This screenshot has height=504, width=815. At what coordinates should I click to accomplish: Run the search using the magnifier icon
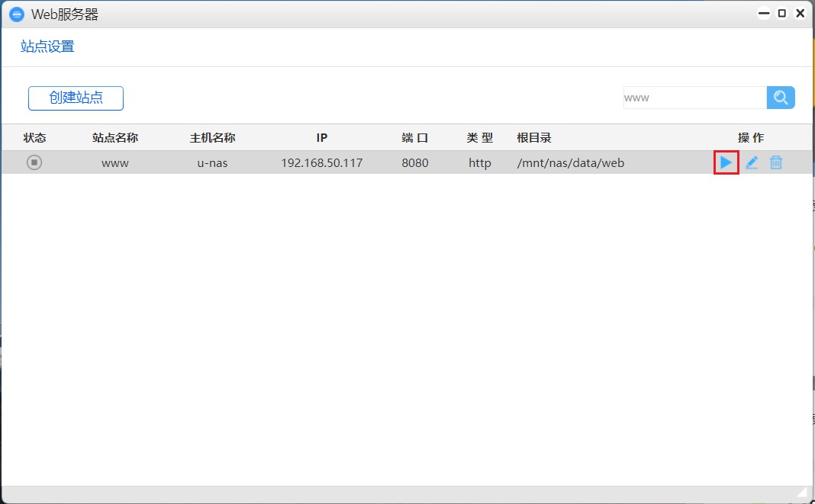tap(780, 97)
